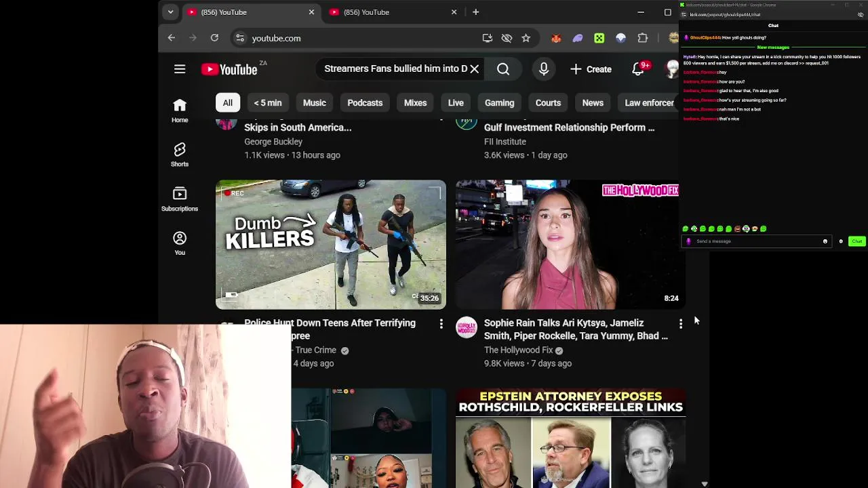
Task: Open the FII Institute channel link
Action: click(505, 142)
